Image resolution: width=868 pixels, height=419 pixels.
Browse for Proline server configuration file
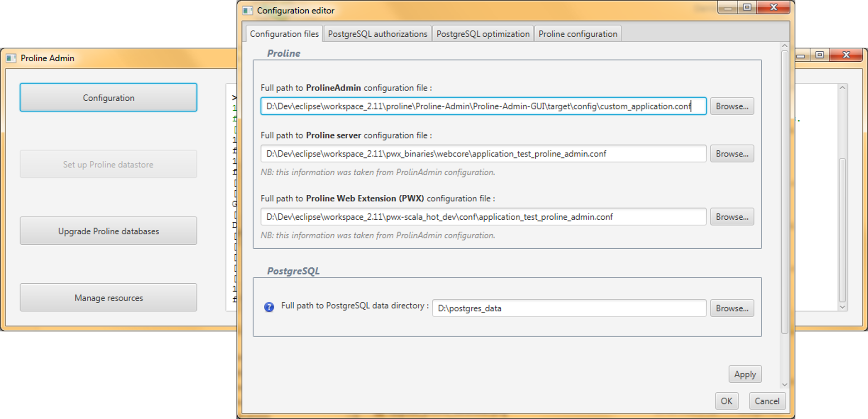pyautogui.click(x=732, y=154)
